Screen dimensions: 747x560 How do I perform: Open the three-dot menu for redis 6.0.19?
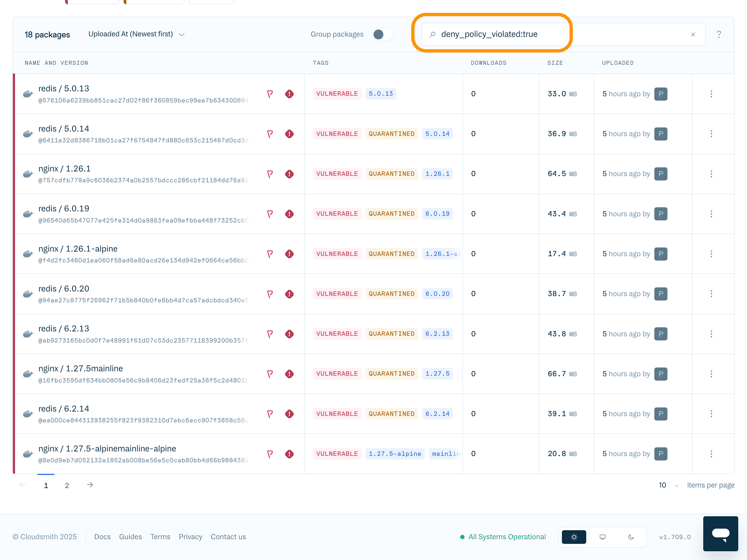point(711,214)
